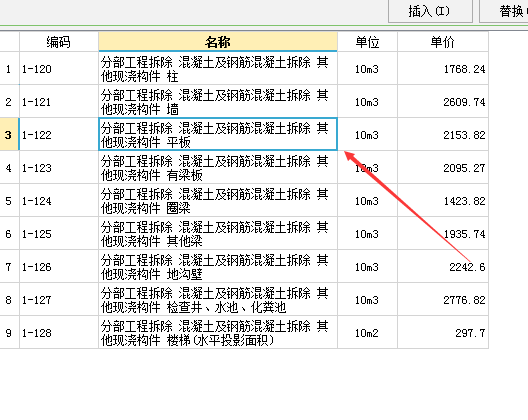Select the 编码 column header

(x=59, y=42)
